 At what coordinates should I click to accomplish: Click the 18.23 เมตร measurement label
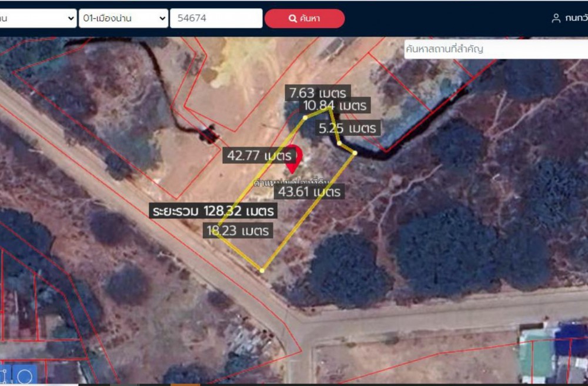click(x=238, y=230)
